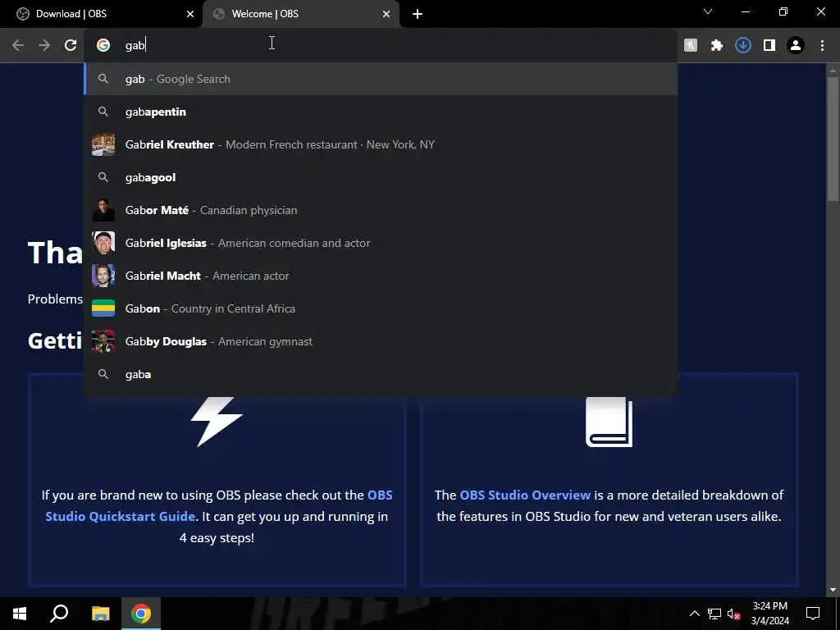Viewport: 840px width, 630px height.
Task: Pick the gabagool suggestion
Action: tap(381, 177)
